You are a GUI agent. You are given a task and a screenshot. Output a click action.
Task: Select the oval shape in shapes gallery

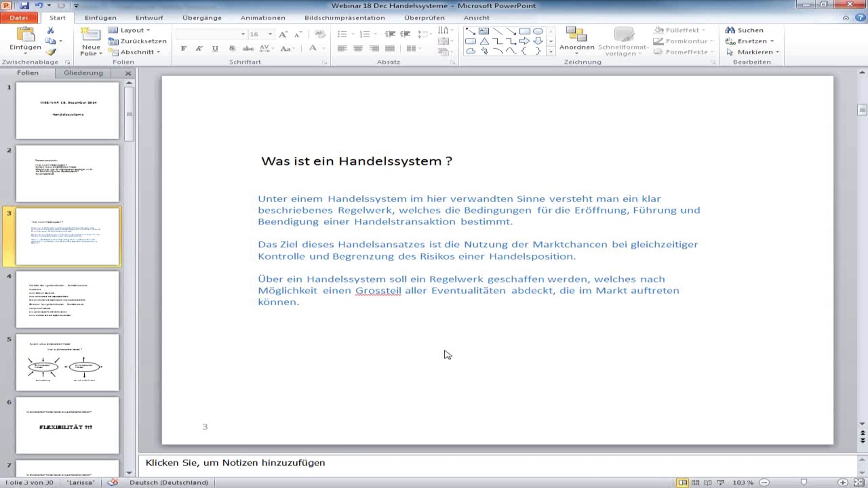coord(538,31)
